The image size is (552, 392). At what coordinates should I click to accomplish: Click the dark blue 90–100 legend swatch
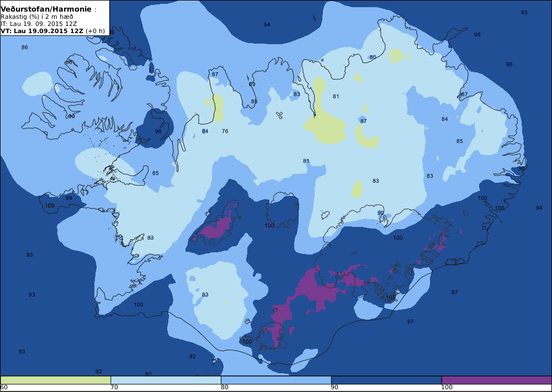386,380
